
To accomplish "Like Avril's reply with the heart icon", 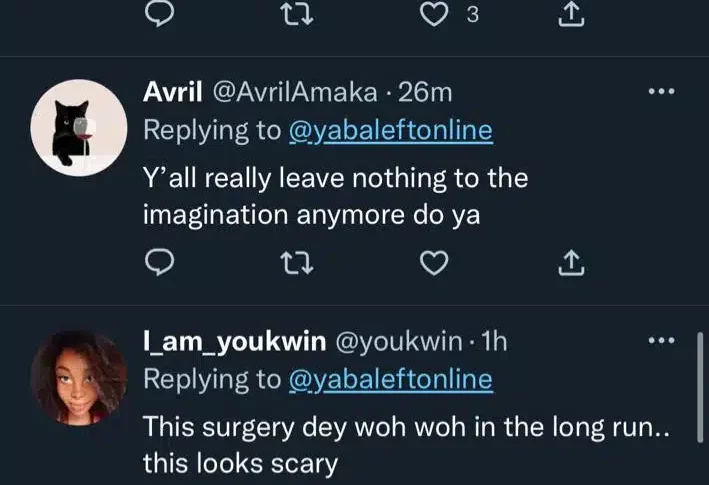I will click(x=433, y=263).
